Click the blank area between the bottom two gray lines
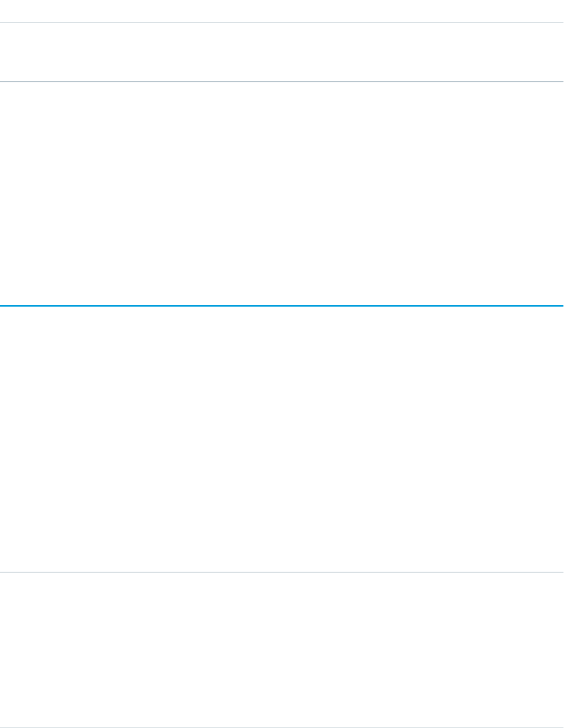Screen dimensions: 564x728 tap(282, 650)
